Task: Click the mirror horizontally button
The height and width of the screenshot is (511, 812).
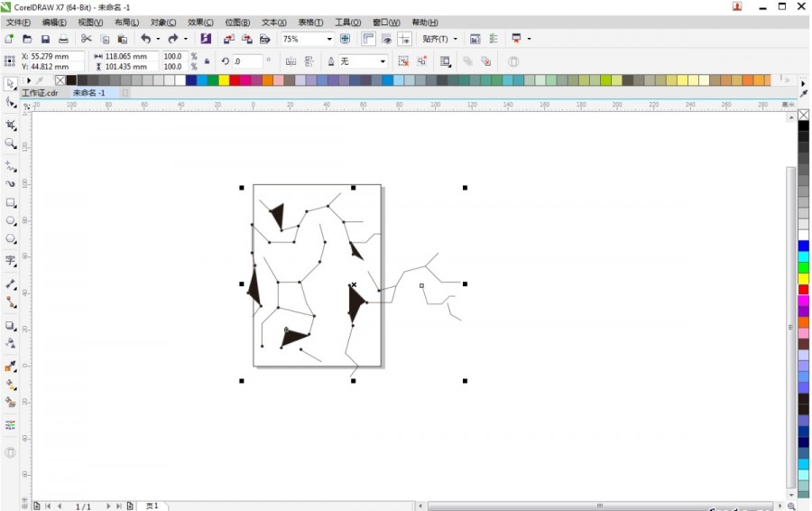Action: 291,61
